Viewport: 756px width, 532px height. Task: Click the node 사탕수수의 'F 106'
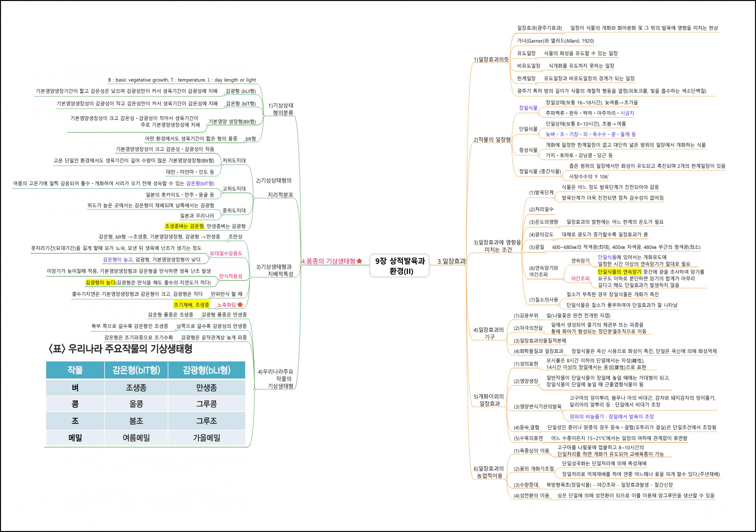589,176
